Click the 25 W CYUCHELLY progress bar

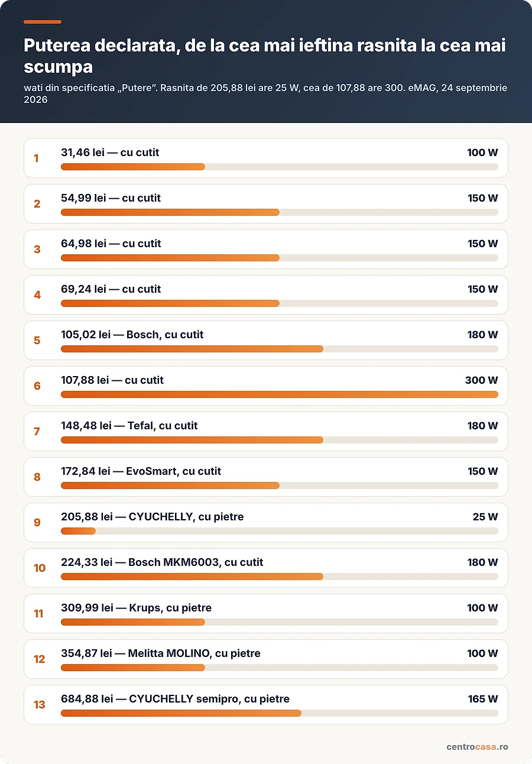click(x=280, y=531)
